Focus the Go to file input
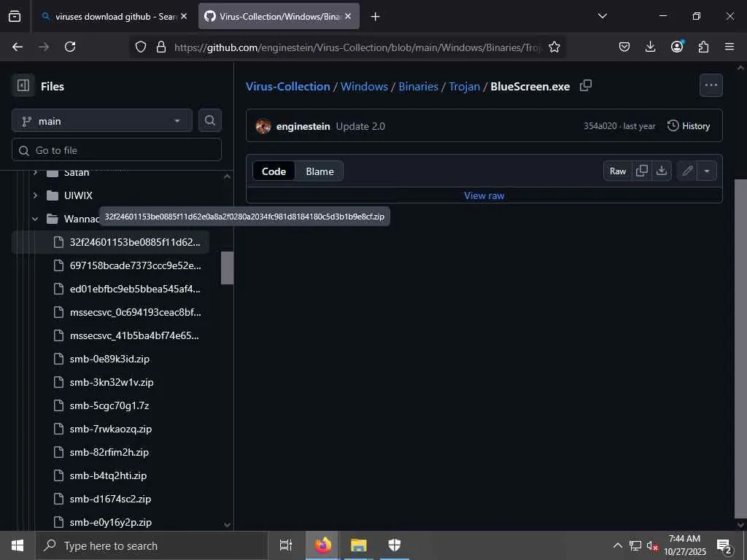Image resolution: width=747 pixels, height=560 pixels. click(117, 150)
